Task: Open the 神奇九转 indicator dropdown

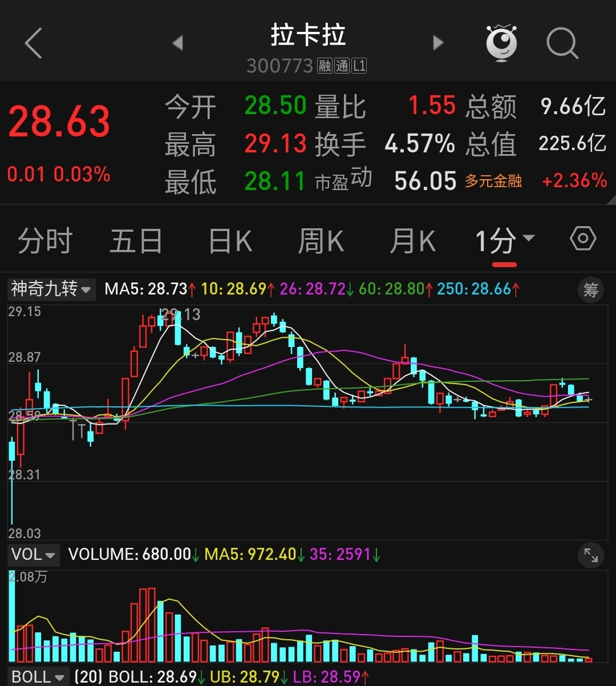Action: click(51, 289)
